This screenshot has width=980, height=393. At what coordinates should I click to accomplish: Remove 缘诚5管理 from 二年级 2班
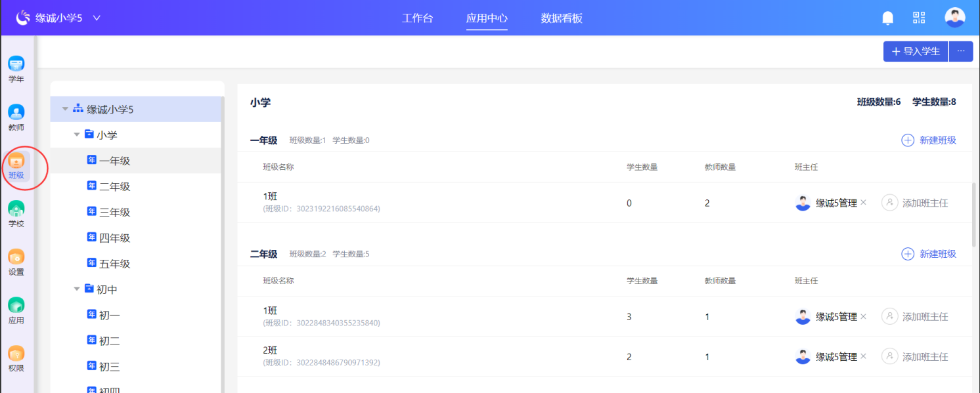pyautogui.click(x=864, y=356)
